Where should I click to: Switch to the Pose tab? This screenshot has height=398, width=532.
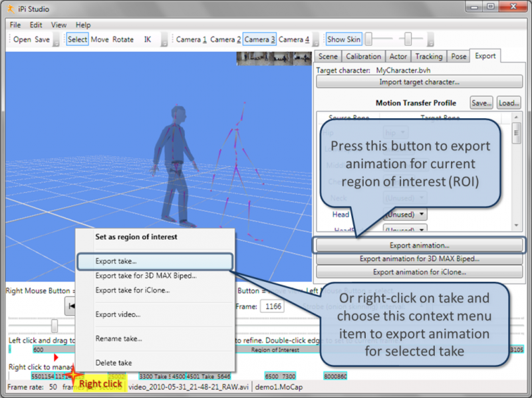pyautogui.click(x=459, y=56)
